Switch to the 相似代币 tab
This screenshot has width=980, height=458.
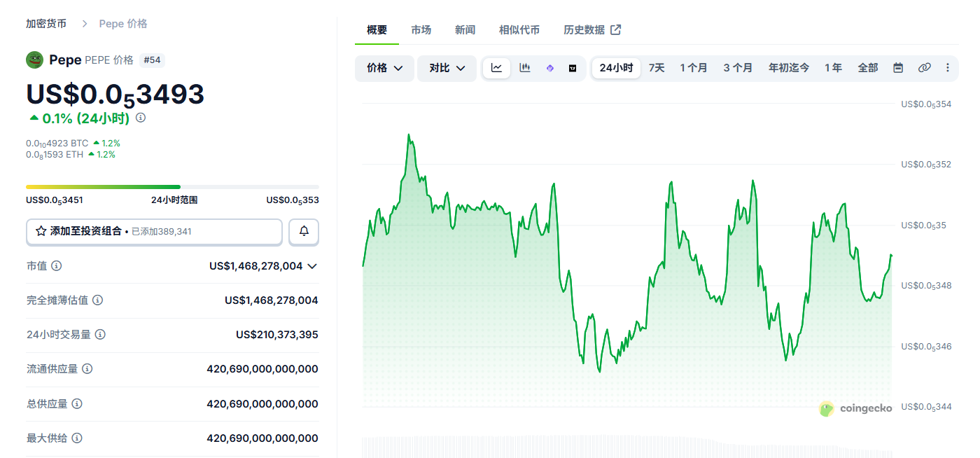pyautogui.click(x=519, y=29)
